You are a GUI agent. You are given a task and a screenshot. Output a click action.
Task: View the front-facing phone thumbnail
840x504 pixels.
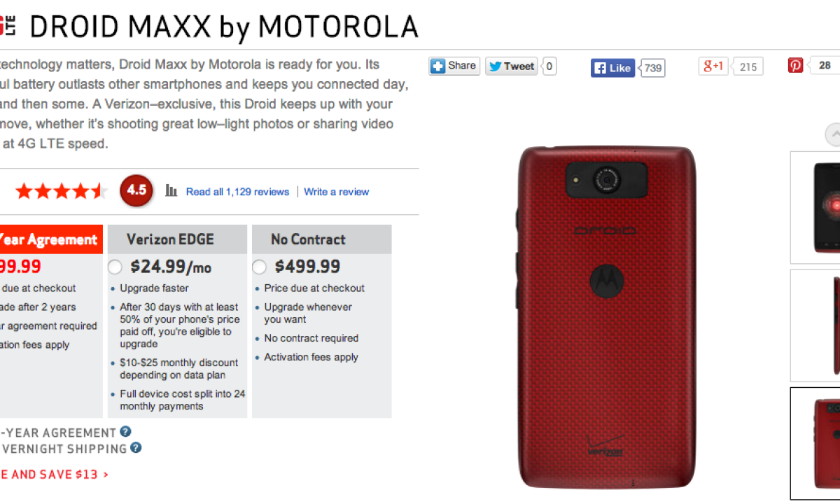pos(815,207)
